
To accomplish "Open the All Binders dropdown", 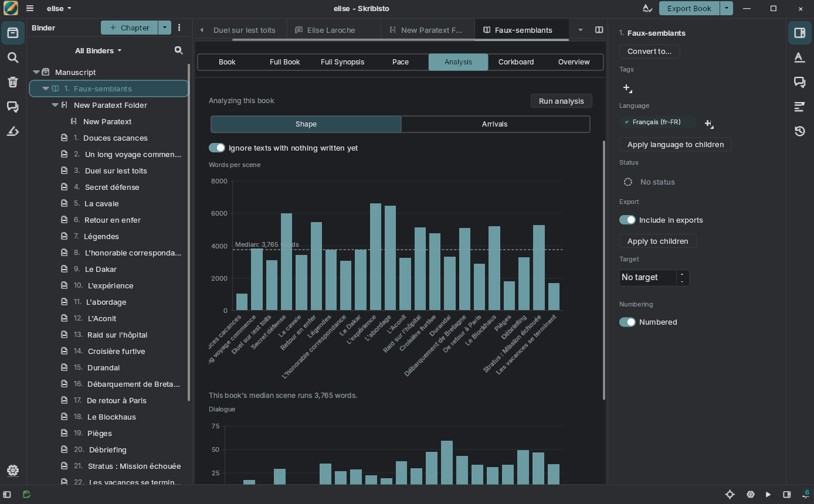I will pos(98,50).
